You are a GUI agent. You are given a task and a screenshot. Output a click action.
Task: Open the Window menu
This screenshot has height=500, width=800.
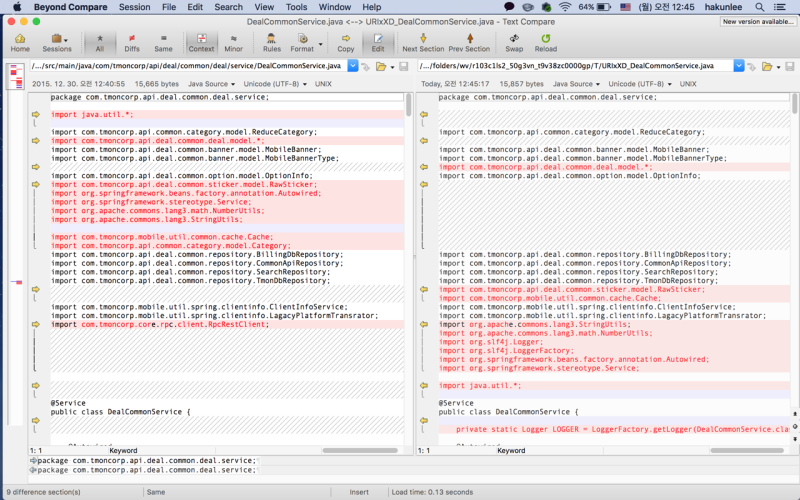click(x=335, y=7)
